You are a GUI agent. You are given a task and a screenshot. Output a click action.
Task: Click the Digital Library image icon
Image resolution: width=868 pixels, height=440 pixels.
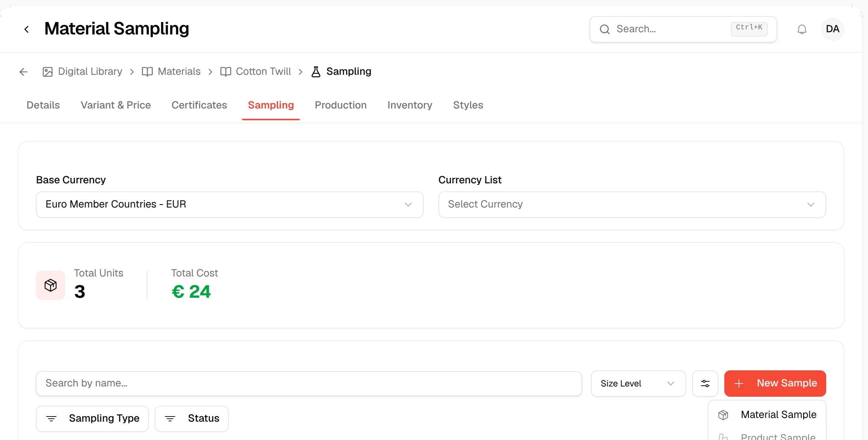(x=48, y=71)
